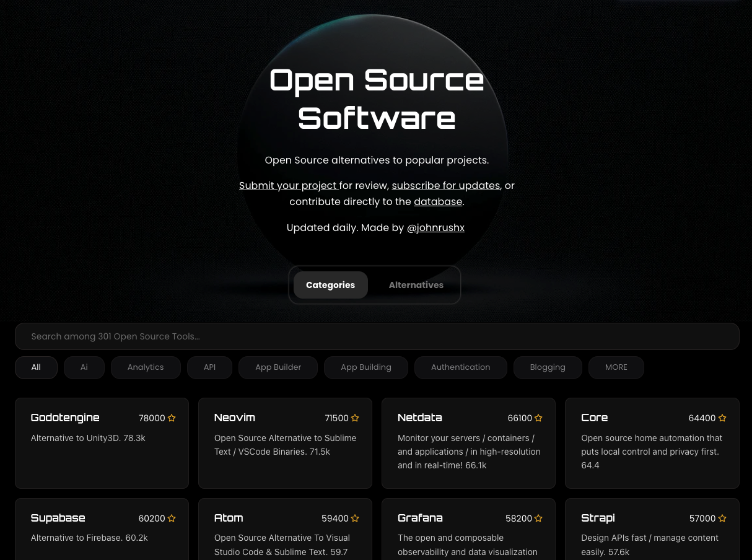Expand the MORE categories button
Image resolution: width=752 pixels, height=560 pixels.
click(x=616, y=367)
